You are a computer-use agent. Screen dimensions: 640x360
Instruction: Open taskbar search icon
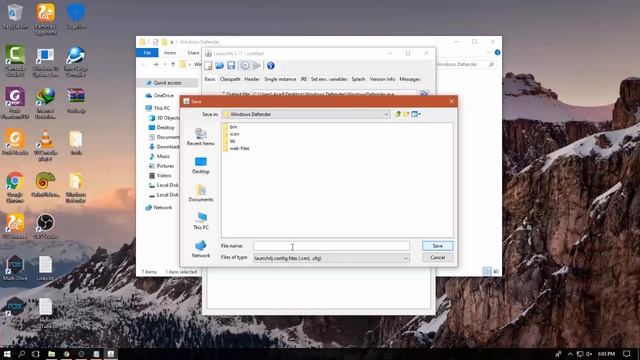(x=21, y=354)
